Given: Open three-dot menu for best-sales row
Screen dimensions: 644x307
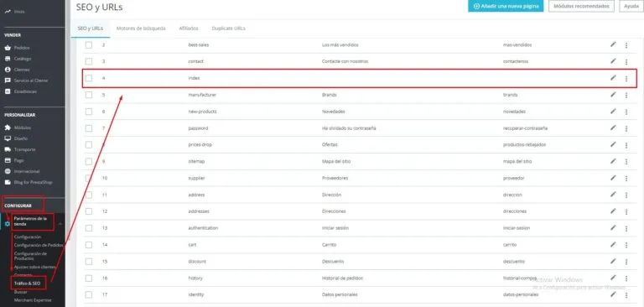Looking at the screenshot, I should pyautogui.click(x=626, y=45).
